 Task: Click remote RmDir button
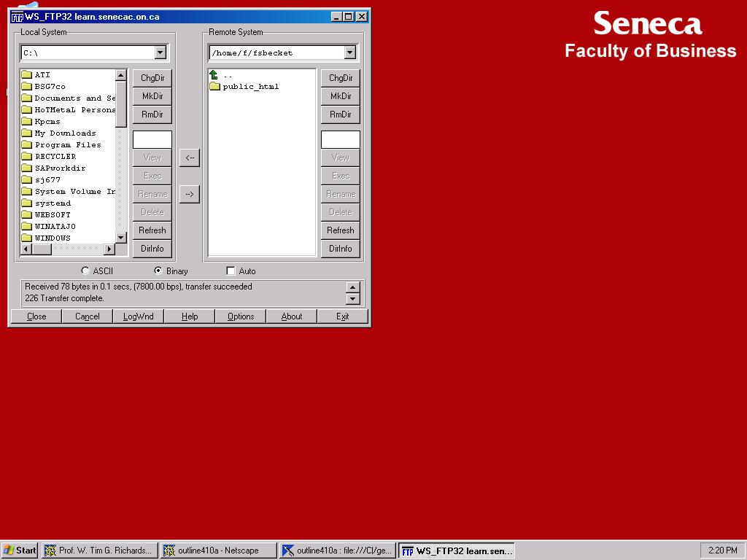tap(341, 114)
